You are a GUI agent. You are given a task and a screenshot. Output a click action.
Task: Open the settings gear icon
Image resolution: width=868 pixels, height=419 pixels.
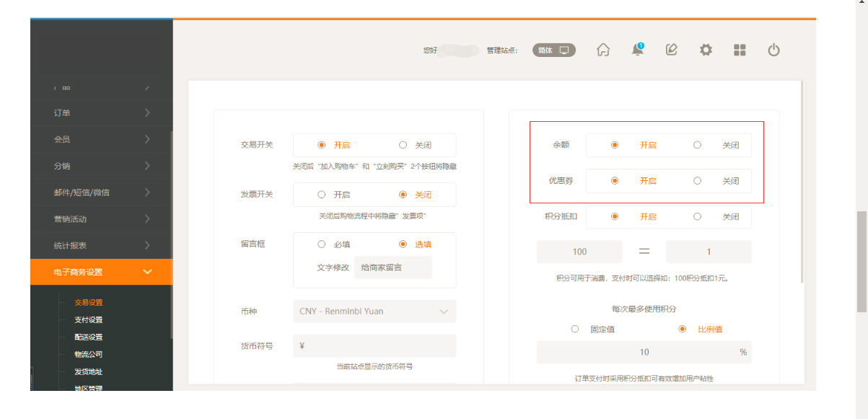(706, 50)
